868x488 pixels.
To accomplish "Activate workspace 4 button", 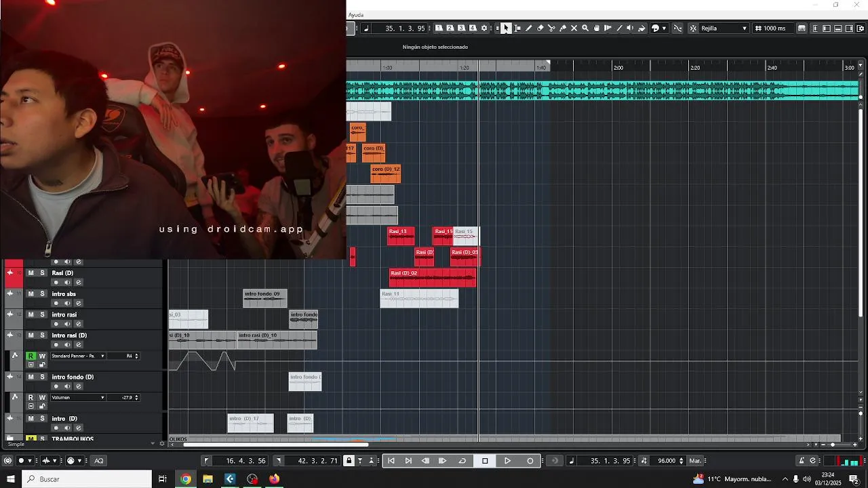I will click(x=473, y=28).
